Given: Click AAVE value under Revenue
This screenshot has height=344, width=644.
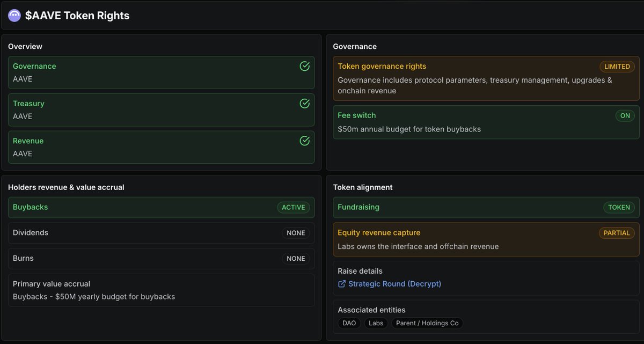Looking at the screenshot, I should coord(23,153).
